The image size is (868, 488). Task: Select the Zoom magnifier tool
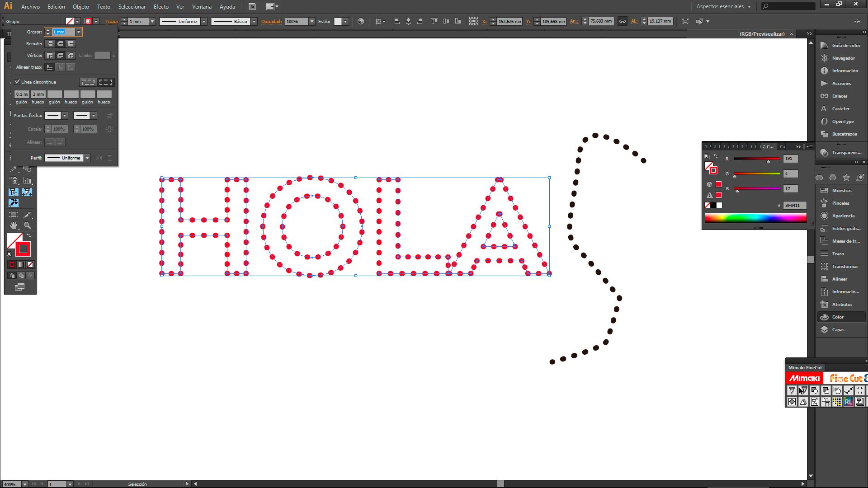[x=28, y=225]
